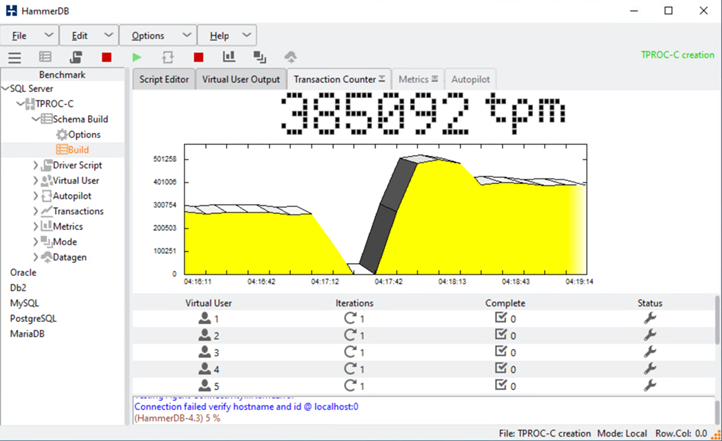Click the hamburger benchmark options toolbar icon
Viewport: 722px width, 441px height.
click(x=14, y=58)
